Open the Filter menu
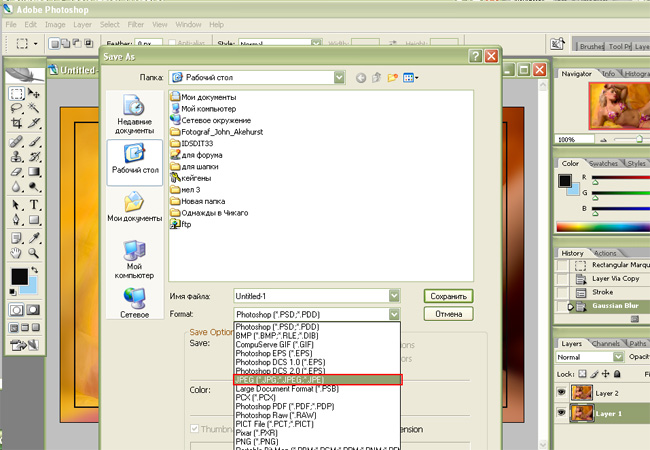The height and width of the screenshot is (450, 650). [x=136, y=24]
